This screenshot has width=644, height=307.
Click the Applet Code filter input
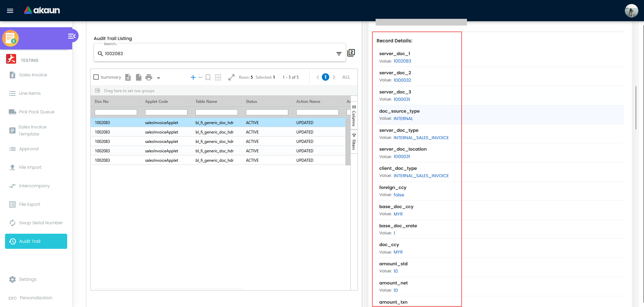(x=166, y=112)
